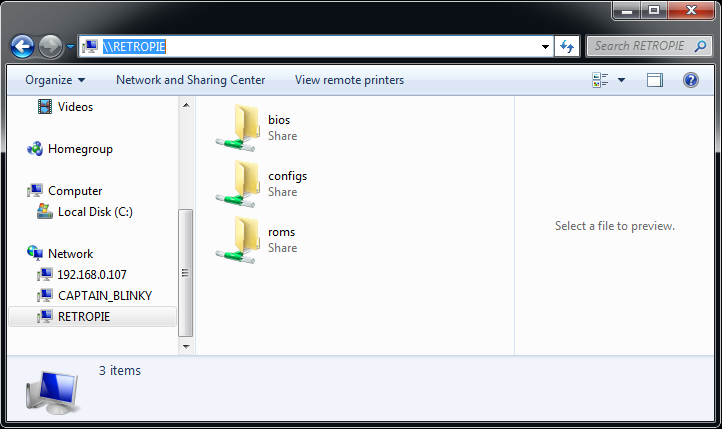Open Homegroup in the navigation pane
722x429 pixels.
[x=80, y=149]
